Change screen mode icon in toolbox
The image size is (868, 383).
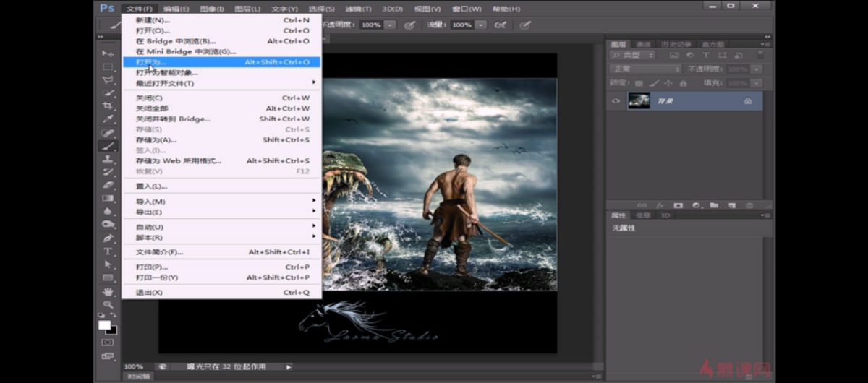tap(108, 356)
